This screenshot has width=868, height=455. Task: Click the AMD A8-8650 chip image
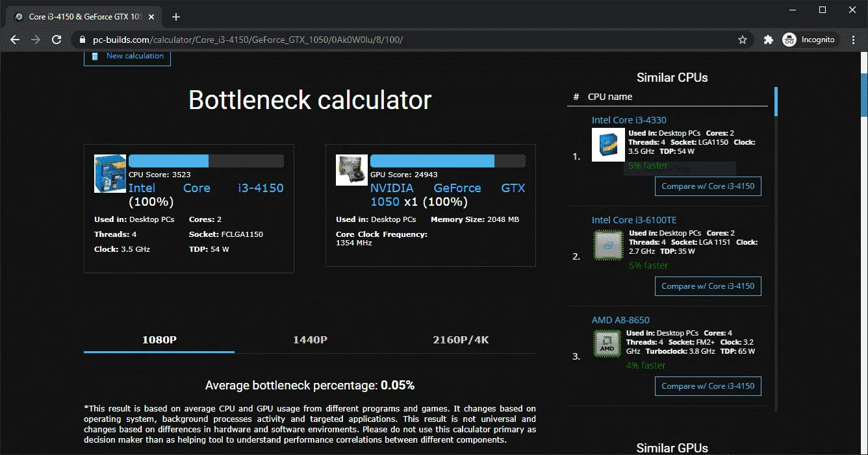(607, 344)
